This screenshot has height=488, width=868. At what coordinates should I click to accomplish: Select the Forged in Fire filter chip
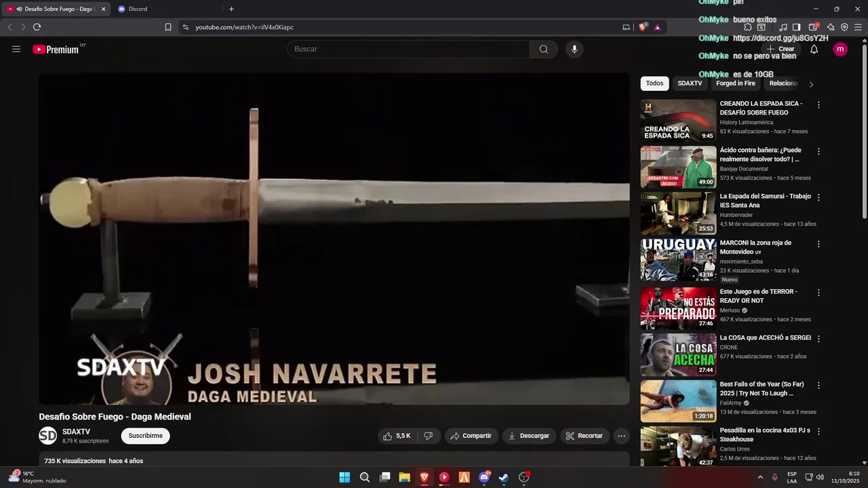click(736, 83)
